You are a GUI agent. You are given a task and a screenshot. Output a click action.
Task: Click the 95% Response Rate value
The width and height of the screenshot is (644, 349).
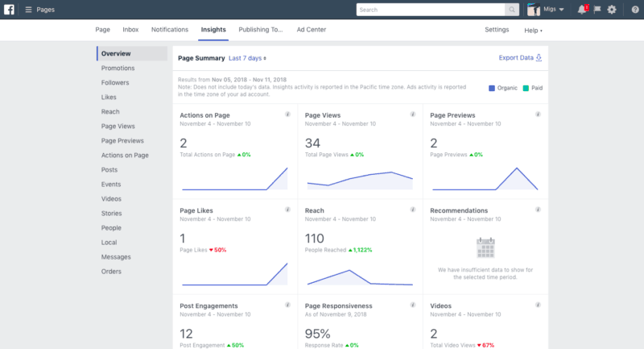point(317,334)
